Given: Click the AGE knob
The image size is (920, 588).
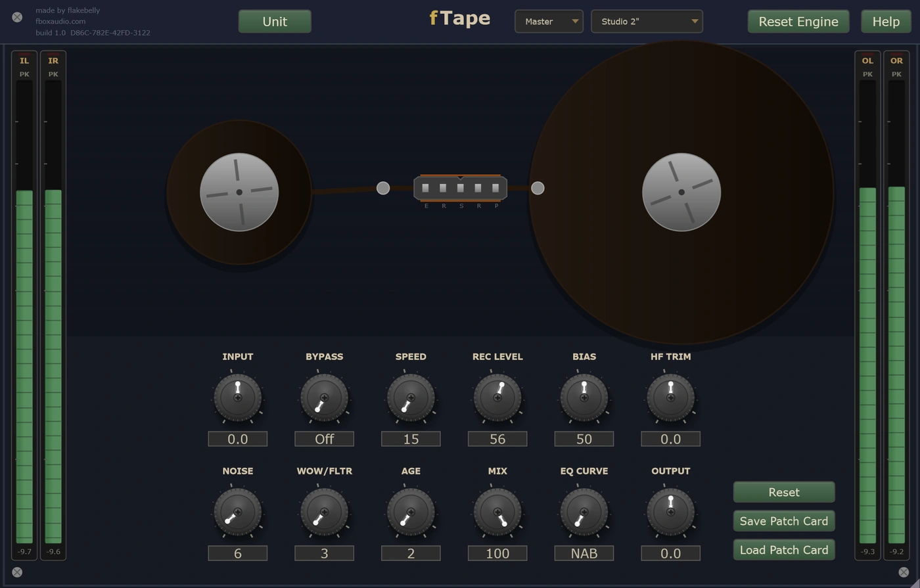Looking at the screenshot, I should (x=411, y=512).
